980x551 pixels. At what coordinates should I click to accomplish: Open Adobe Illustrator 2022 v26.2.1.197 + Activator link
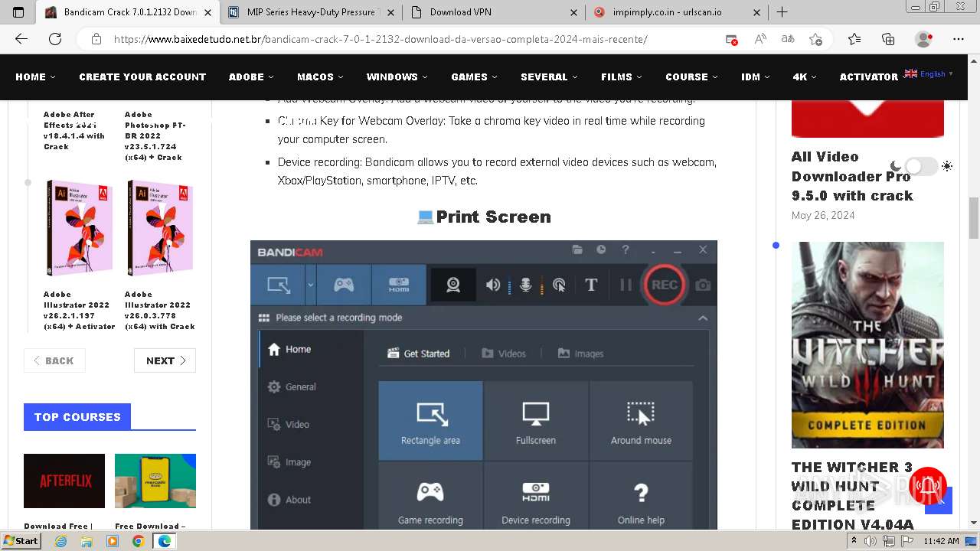(x=79, y=310)
